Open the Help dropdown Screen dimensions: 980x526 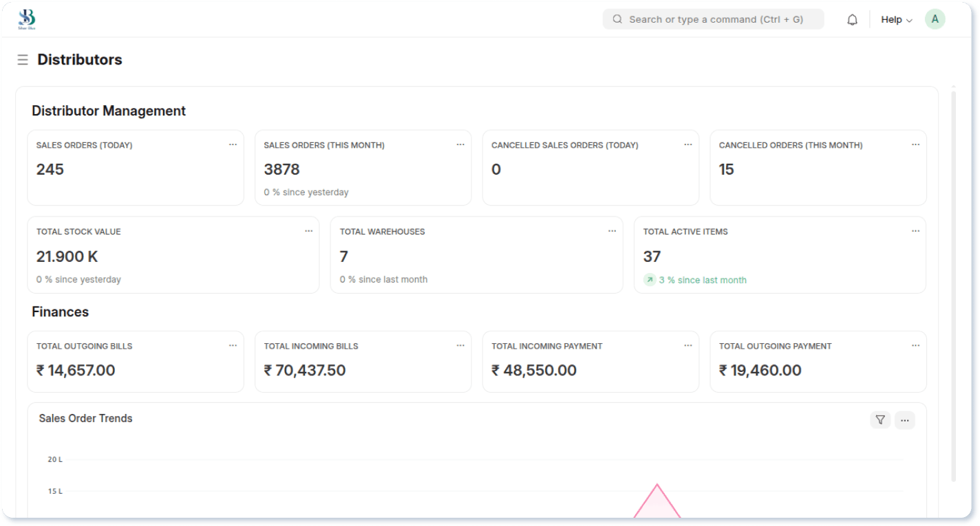click(x=895, y=19)
